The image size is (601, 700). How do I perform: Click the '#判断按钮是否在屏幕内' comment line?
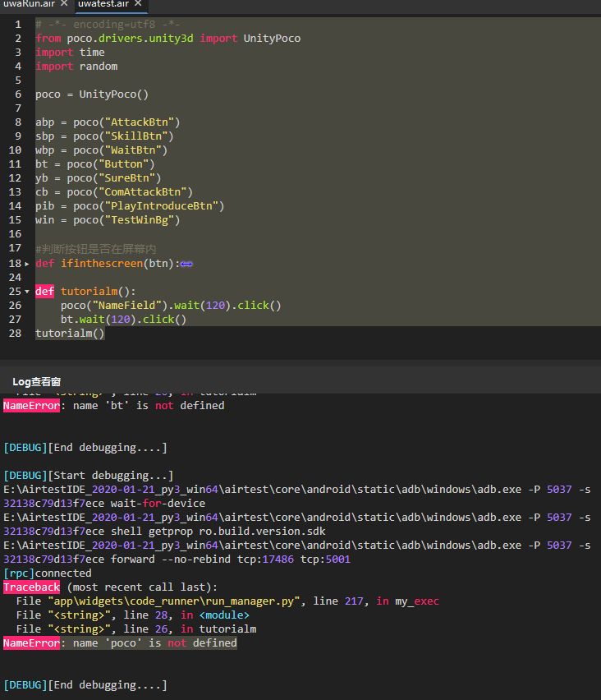tap(96, 249)
